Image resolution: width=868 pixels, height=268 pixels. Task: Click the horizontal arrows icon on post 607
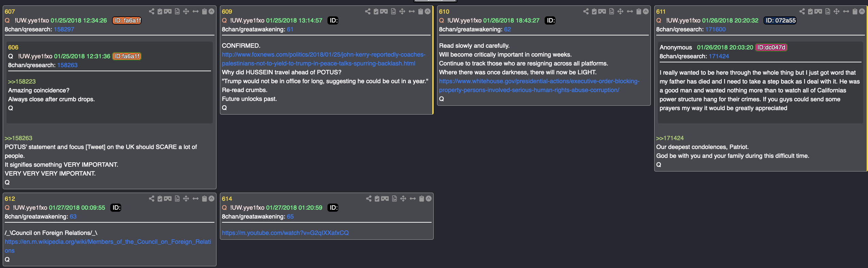(x=195, y=11)
